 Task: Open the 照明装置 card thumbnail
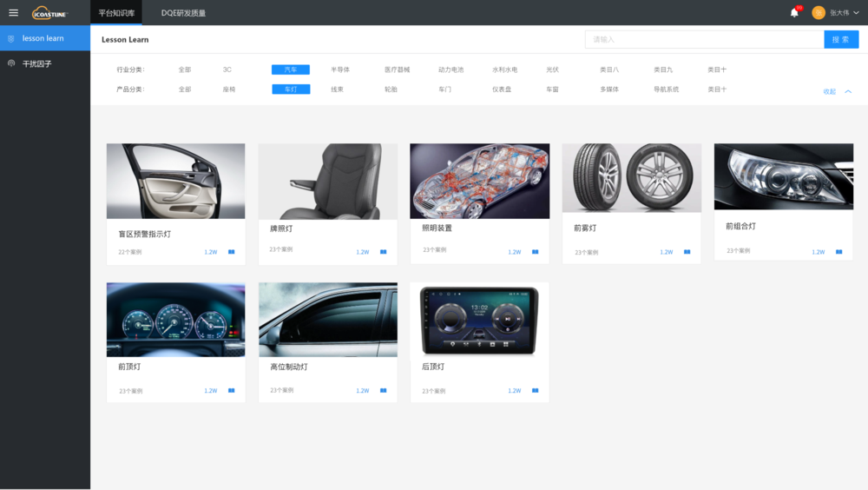coord(479,182)
